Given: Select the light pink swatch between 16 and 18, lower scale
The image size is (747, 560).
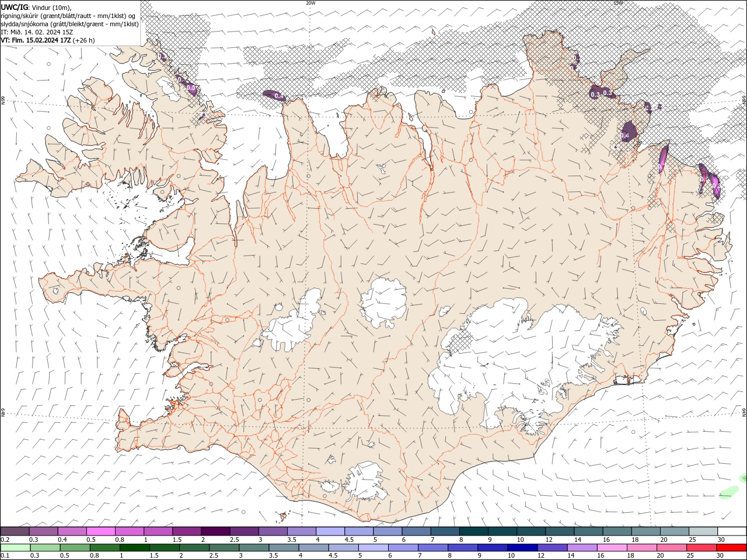Looking at the screenshot, I should (x=612, y=548).
